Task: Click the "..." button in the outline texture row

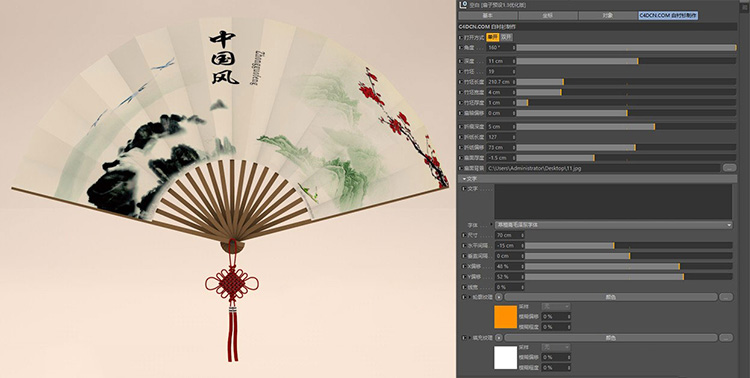Action: 726,297
